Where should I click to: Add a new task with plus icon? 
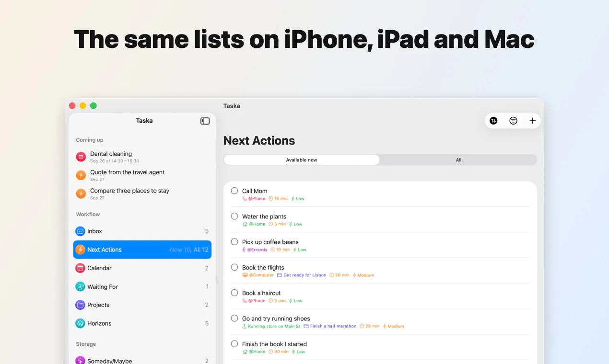[532, 121]
